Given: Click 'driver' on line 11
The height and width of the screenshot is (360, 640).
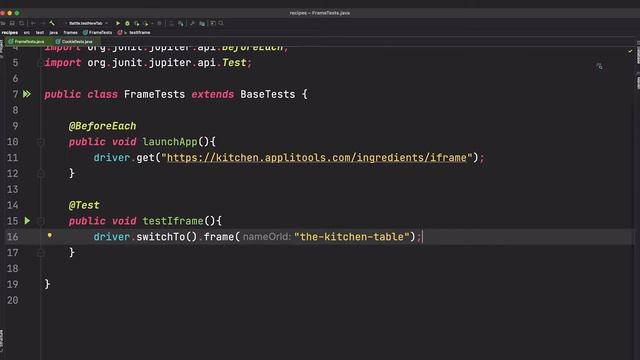Looking at the screenshot, I should pyautogui.click(x=111, y=158).
